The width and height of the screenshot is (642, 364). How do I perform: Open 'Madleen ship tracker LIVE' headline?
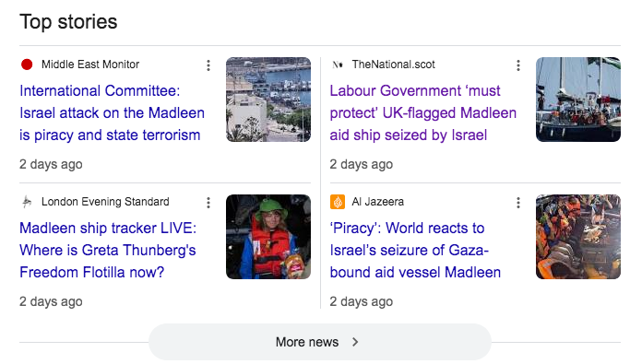tap(108, 251)
